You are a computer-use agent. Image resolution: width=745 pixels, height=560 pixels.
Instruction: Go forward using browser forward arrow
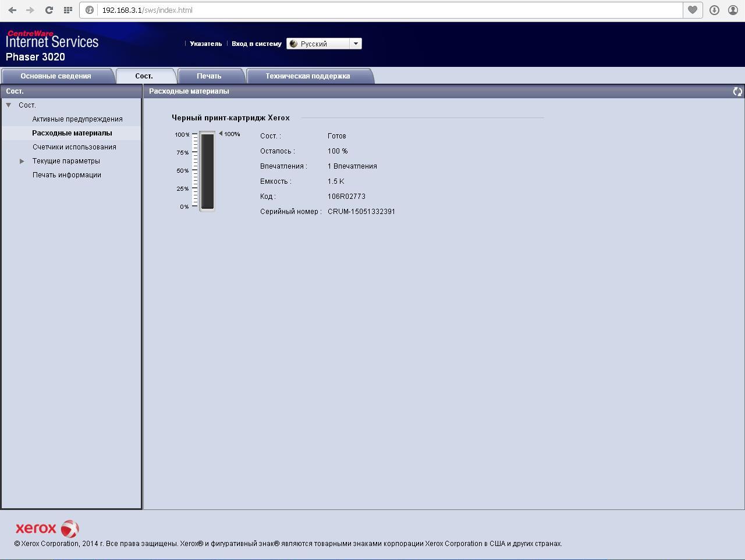click(x=30, y=10)
